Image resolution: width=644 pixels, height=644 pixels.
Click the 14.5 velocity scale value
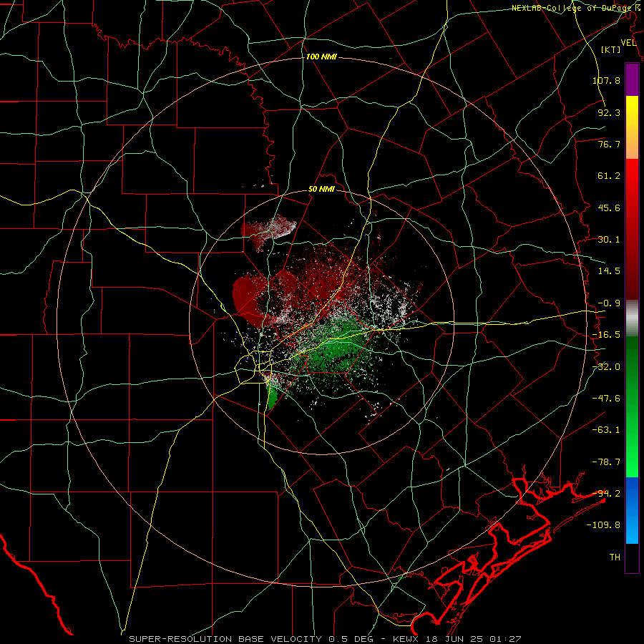pyautogui.click(x=609, y=271)
